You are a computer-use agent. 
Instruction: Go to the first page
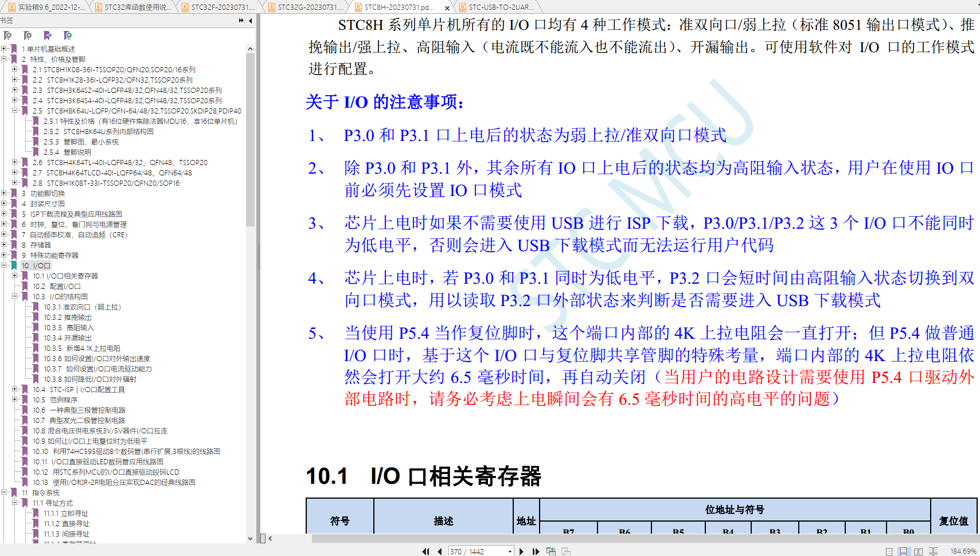point(425,551)
